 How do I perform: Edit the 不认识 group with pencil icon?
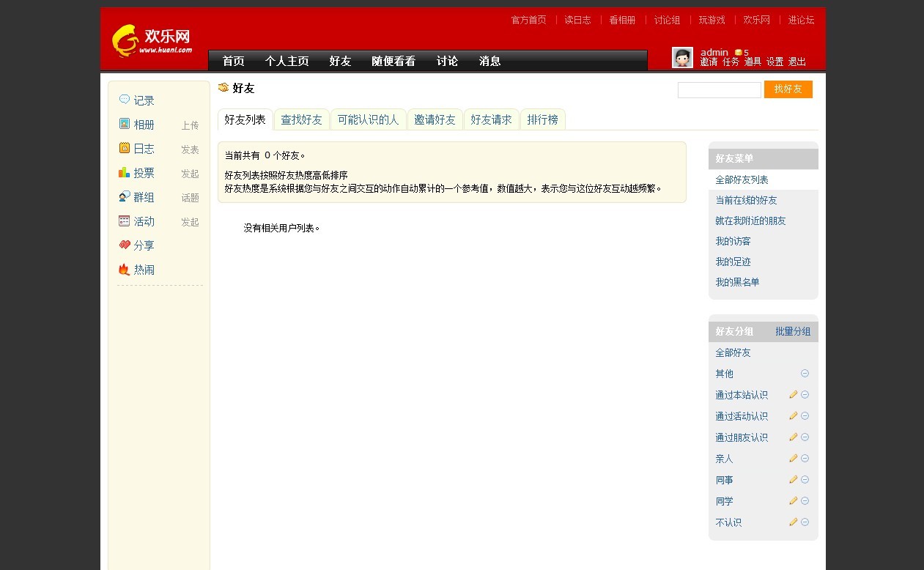(x=793, y=522)
